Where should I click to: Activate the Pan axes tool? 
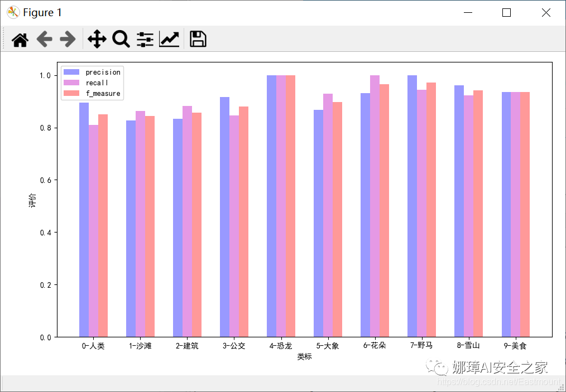click(x=97, y=39)
